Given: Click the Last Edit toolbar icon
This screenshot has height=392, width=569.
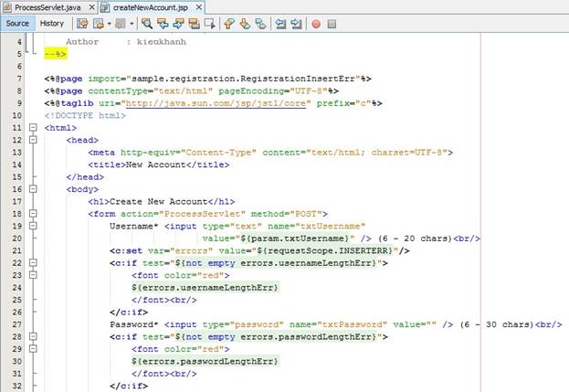Looking at the screenshot, I should [x=82, y=24].
